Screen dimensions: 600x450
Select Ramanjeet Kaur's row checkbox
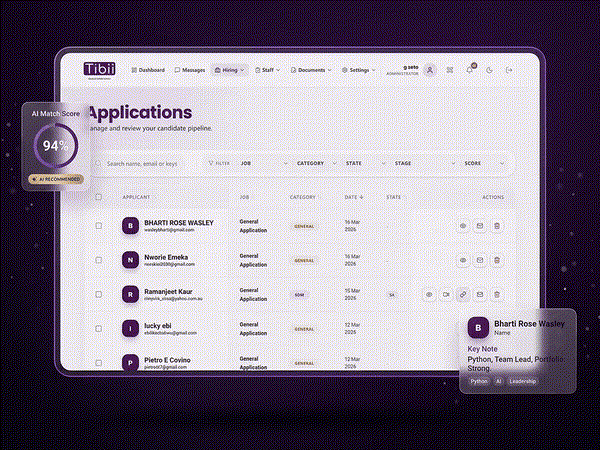99,295
